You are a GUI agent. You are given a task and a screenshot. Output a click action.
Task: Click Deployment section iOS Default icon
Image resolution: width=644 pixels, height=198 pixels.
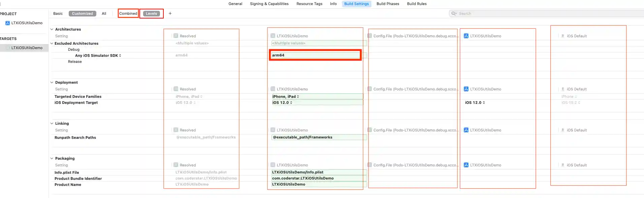coord(562,89)
